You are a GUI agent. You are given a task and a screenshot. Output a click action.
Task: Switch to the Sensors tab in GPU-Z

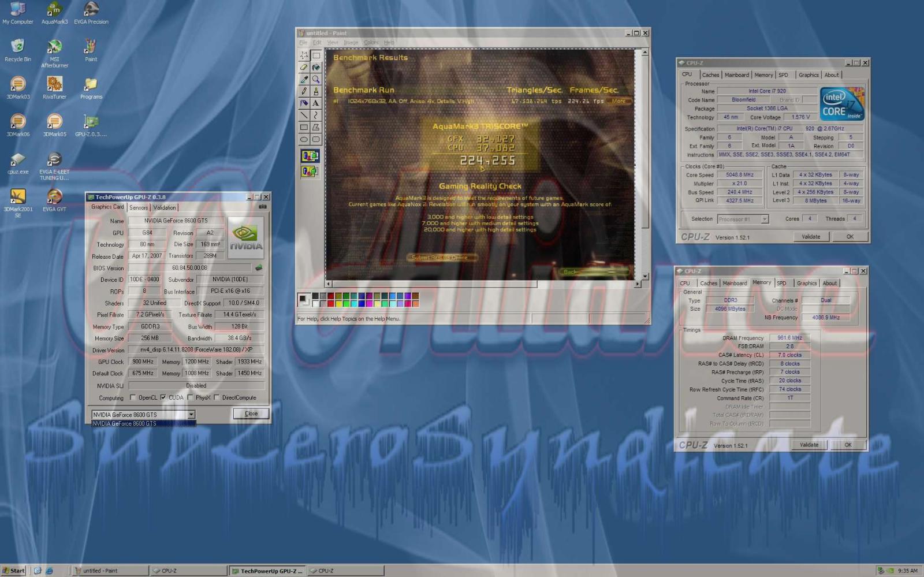[x=139, y=207]
